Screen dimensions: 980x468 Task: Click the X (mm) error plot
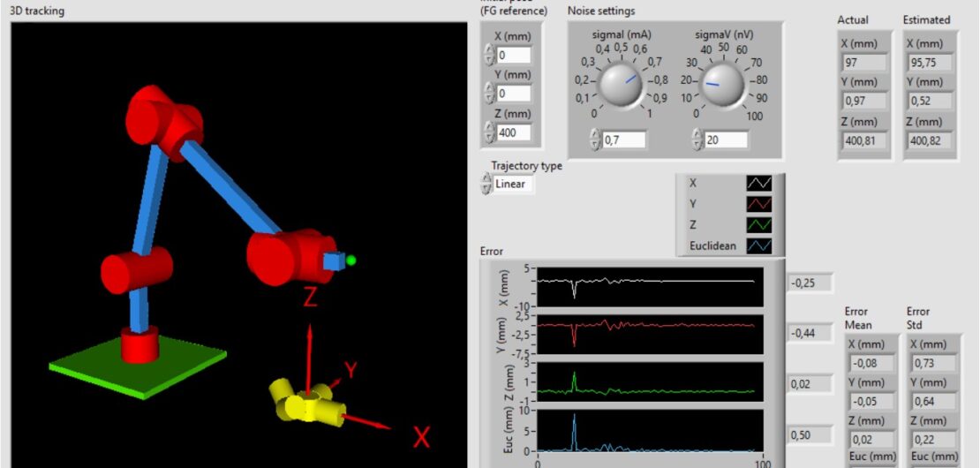650,287
